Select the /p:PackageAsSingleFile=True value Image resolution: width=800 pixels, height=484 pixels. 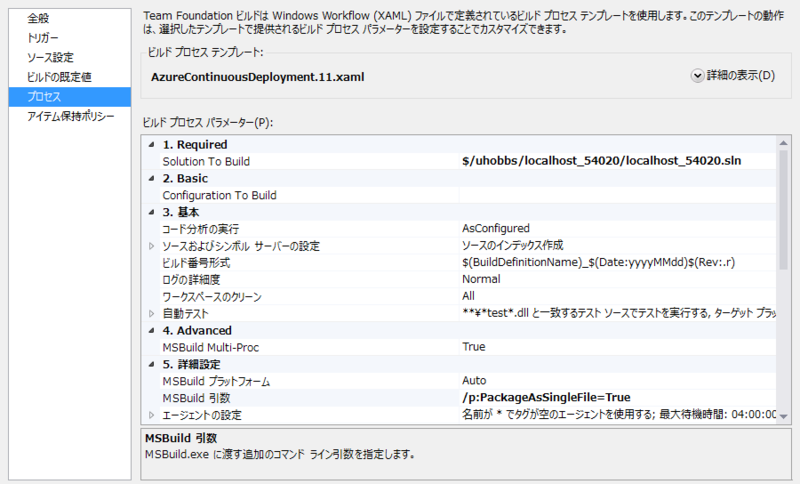[x=546, y=397]
